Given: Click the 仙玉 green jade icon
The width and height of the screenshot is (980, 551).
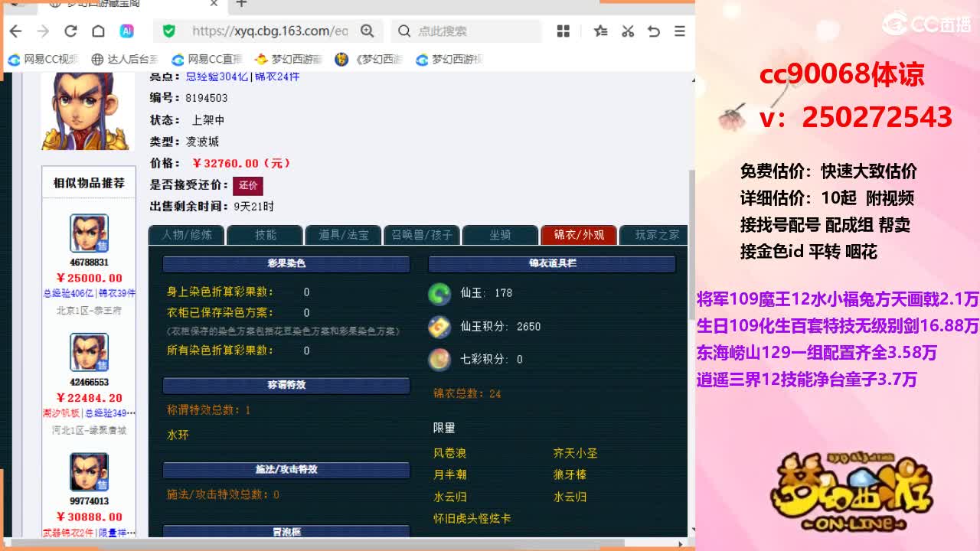Looking at the screenshot, I should point(439,293).
